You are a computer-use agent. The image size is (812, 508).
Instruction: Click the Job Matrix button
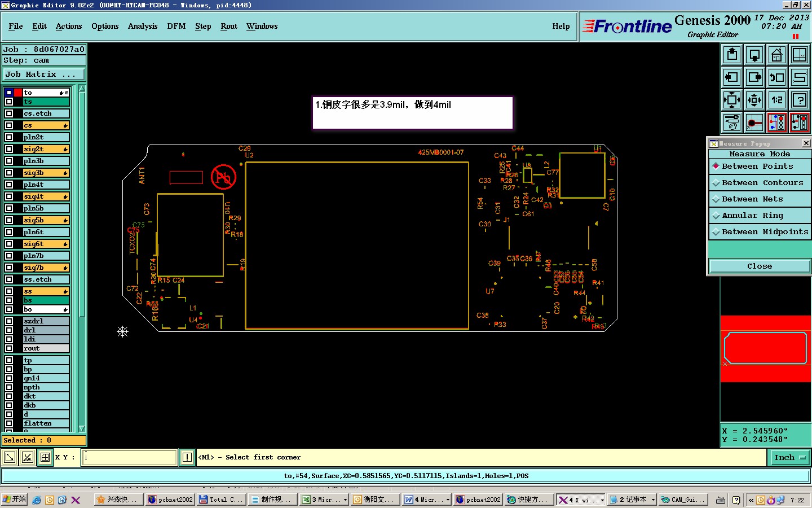pyautogui.click(x=43, y=74)
